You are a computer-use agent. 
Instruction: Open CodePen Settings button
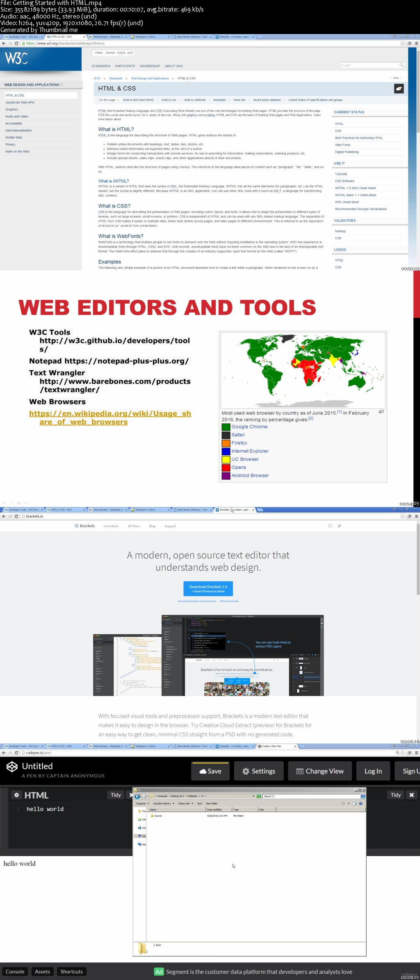pyautogui.click(x=259, y=771)
